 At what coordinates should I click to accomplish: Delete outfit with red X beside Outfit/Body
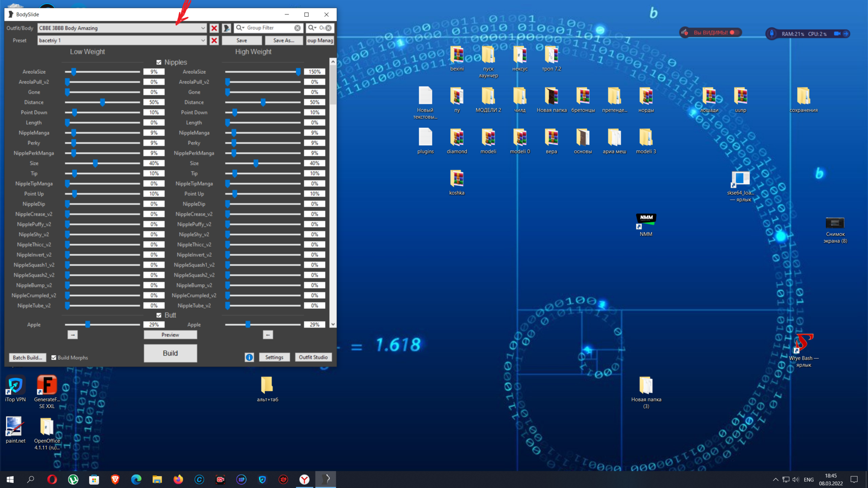tap(214, 28)
